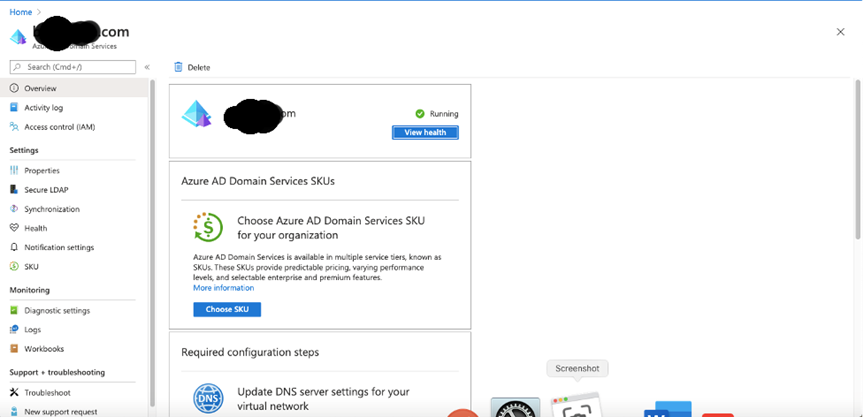Image resolution: width=864 pixels, height=417 pixels.
Task: Click the Activity log book icon
Action: pyautogui.click(x=14, y=107)
